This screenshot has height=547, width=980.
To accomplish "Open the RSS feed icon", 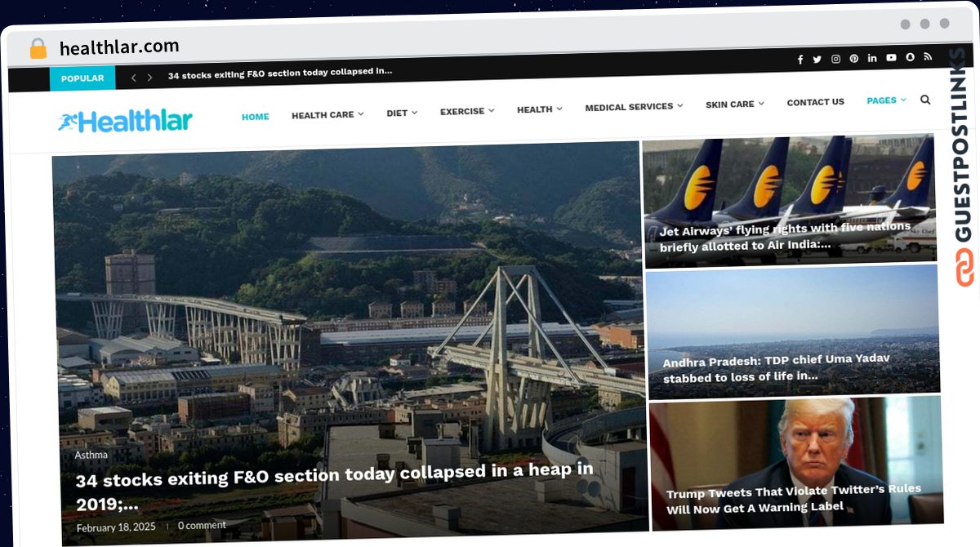I will (928, 57).
